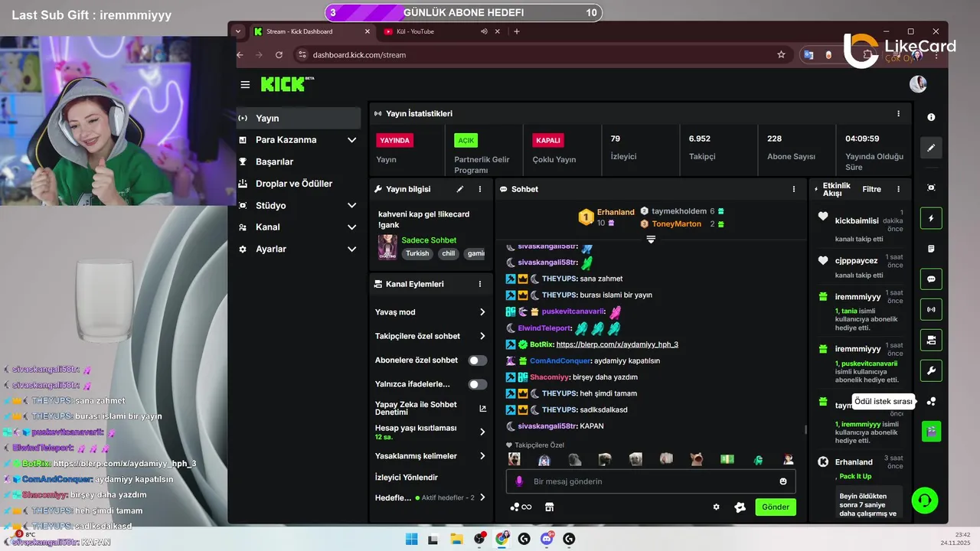Click the camera/video icon in right toolbar
The height and width of the screenshot is (551, 980).
931,340
